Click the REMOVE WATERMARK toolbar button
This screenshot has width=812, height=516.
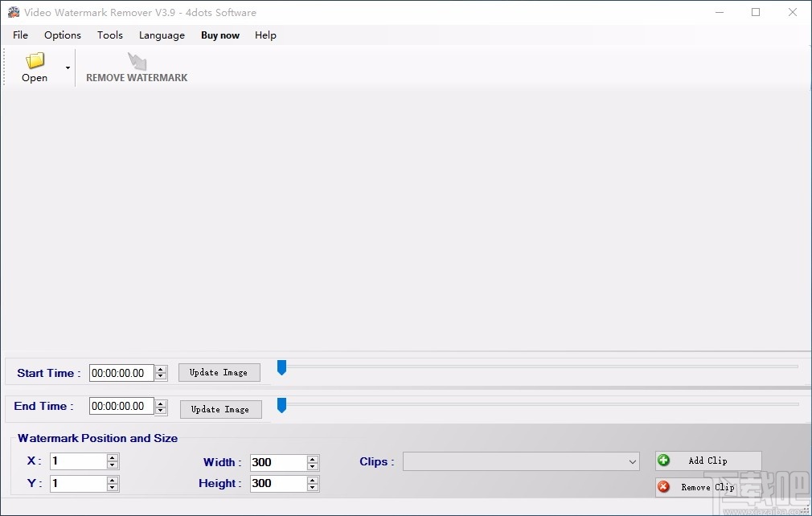pyautogui.click(x=137, y=68)
